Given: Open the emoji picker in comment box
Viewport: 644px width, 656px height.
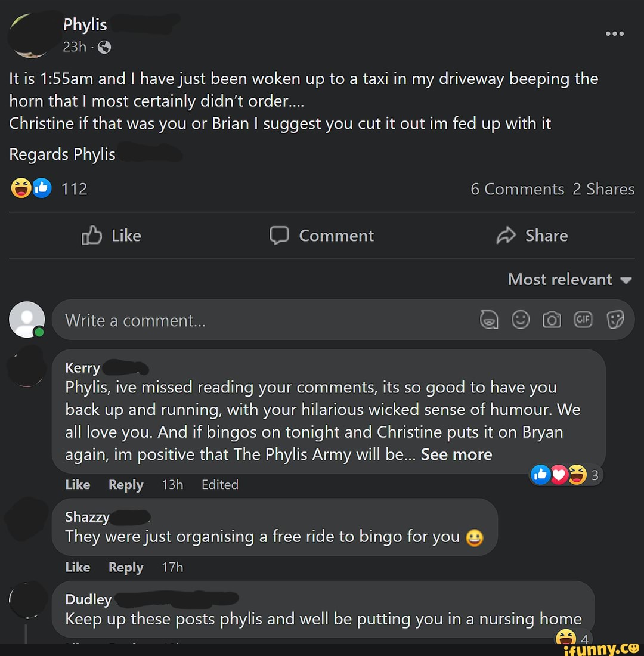Looking at the screenshot, I should [x=521, y=321].
